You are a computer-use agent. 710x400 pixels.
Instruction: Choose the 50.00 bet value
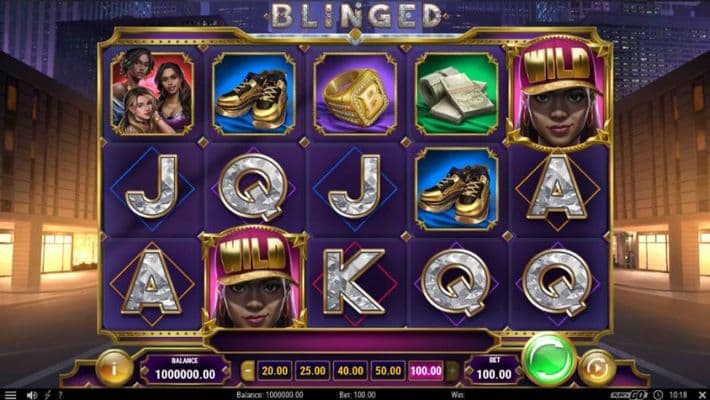point(388,371)
